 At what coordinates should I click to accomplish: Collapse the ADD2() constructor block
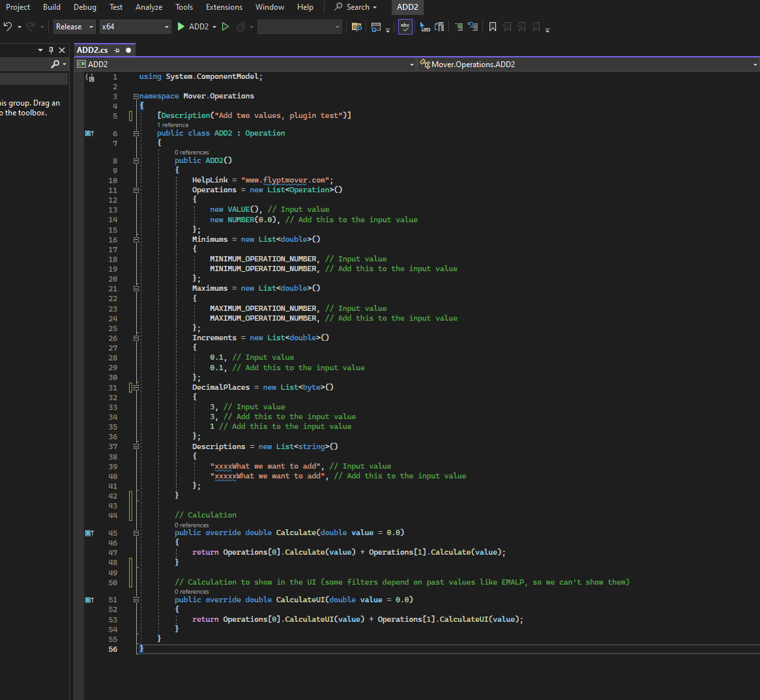tap(136, 161)
